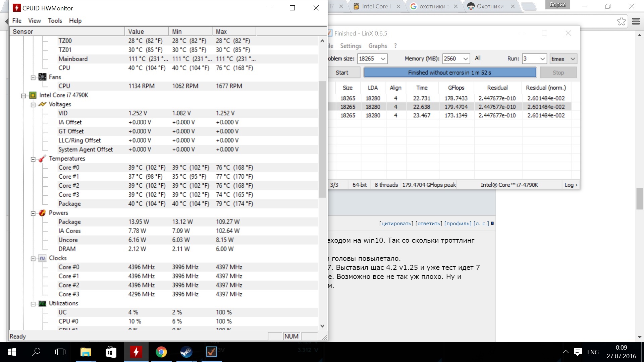Open the Graphs menu in LinX
The height and width of the screenshot is (362, 644).
tap(377, 46)
